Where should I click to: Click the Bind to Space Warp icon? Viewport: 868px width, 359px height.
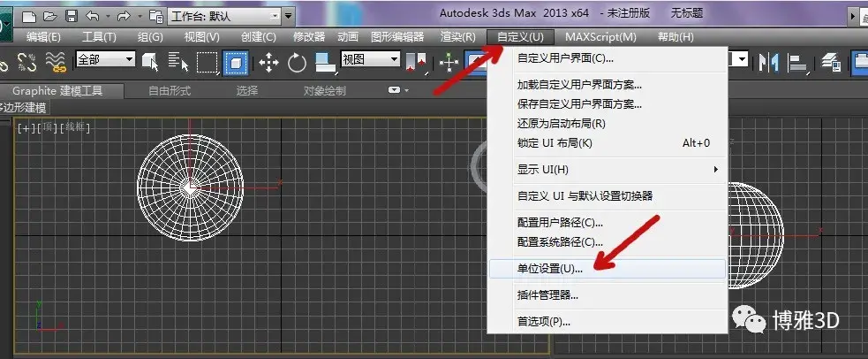click(56, 63)
